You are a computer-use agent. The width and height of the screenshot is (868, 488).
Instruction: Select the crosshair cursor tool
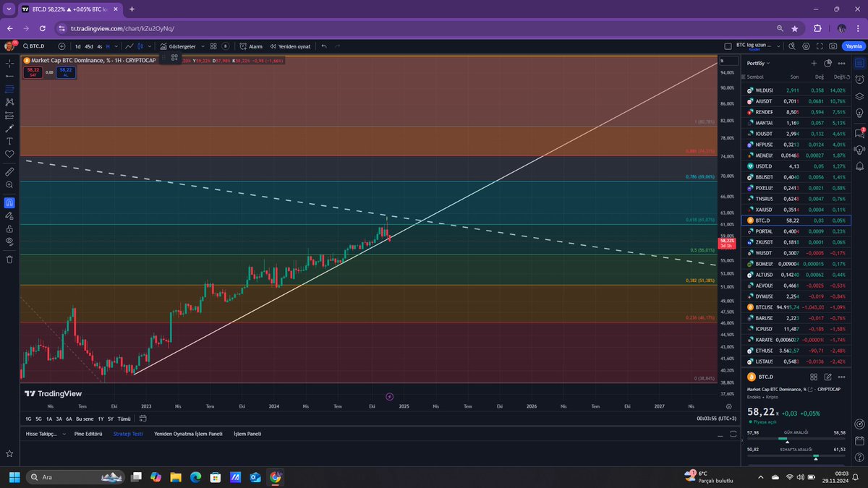(x=9, y=64)
